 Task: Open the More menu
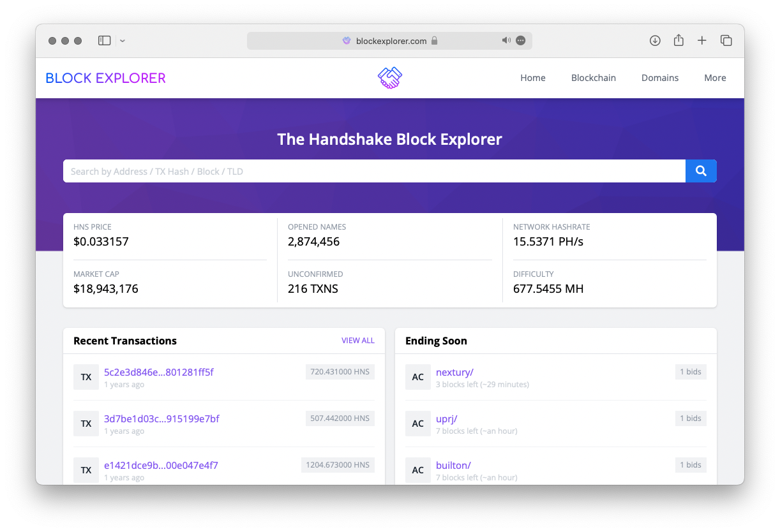pyautogui.click(x=715, y=78)
